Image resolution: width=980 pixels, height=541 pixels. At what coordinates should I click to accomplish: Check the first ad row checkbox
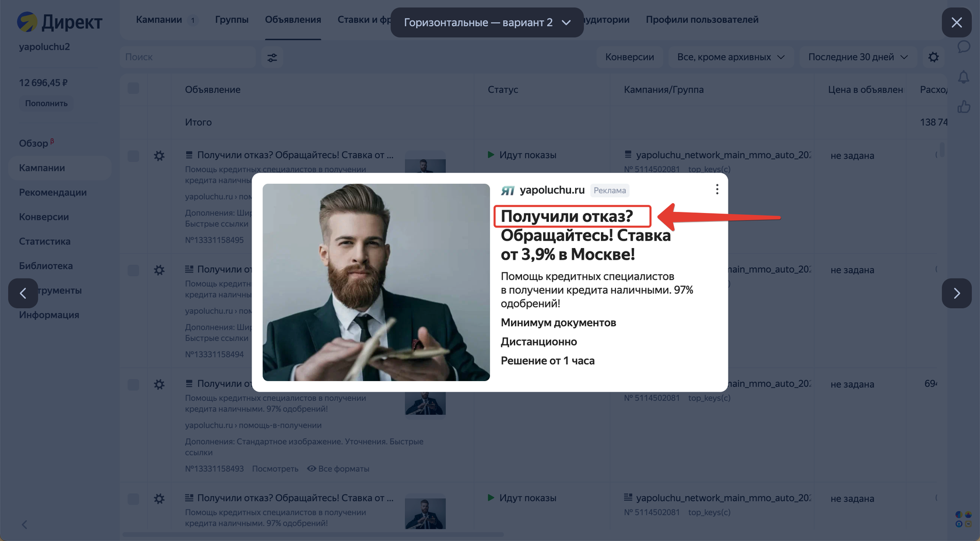coord(134,156)
